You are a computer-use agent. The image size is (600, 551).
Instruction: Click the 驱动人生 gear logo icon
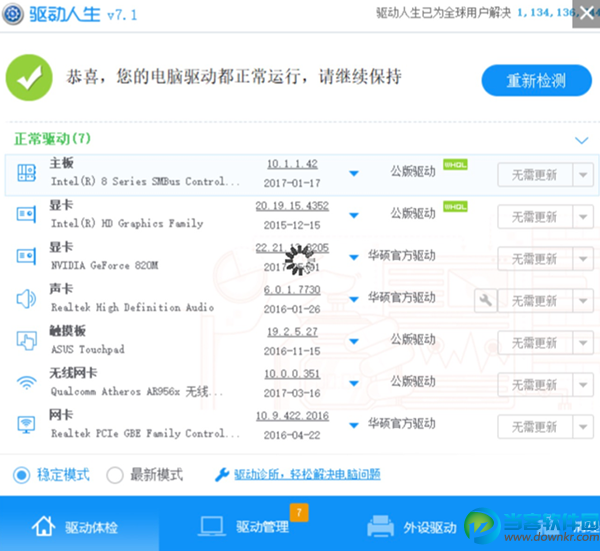tap(13, 14)
